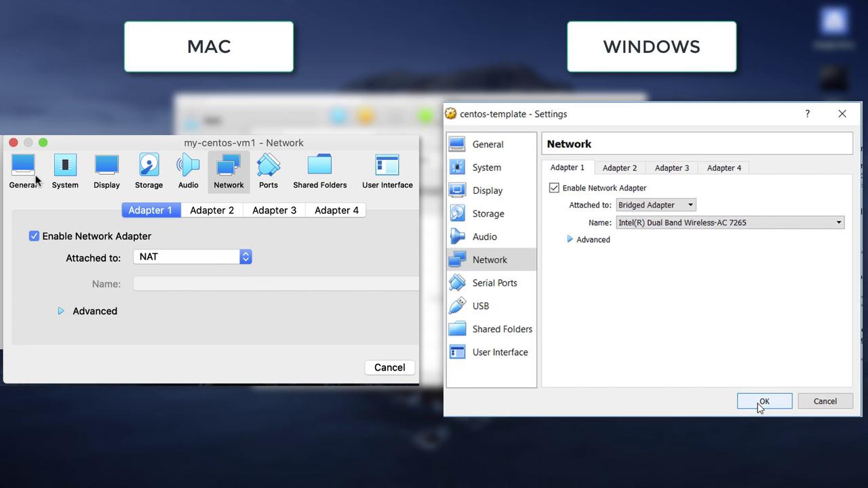Open User Interface in Mac toolbar

point(387,171)
